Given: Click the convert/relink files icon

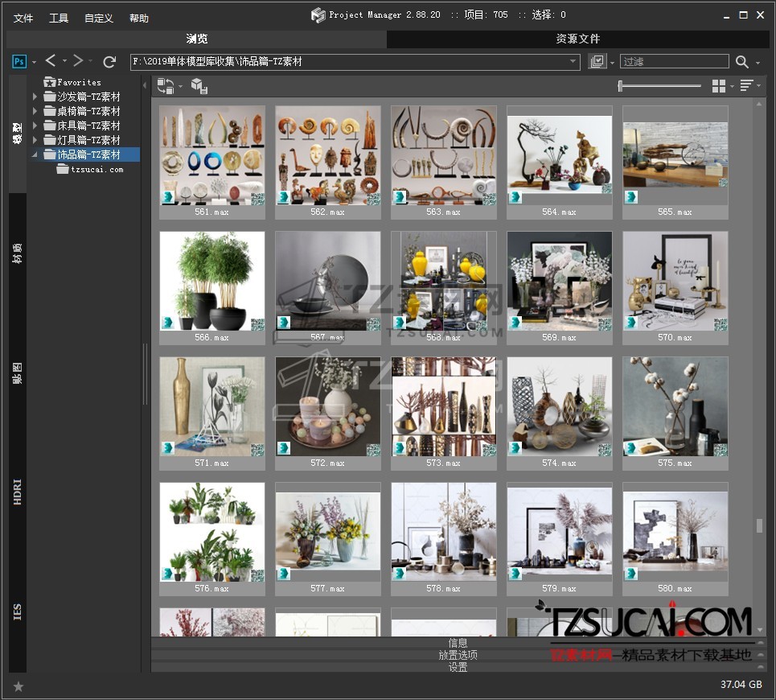Looking at the screenshot, I should pyautogui.click(x=166, y=86).
